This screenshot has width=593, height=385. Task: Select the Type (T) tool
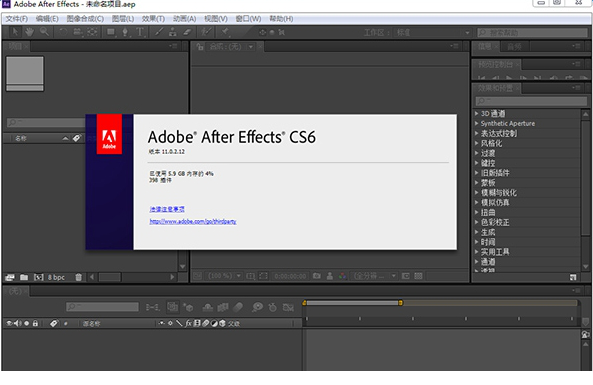click(140, 32)
